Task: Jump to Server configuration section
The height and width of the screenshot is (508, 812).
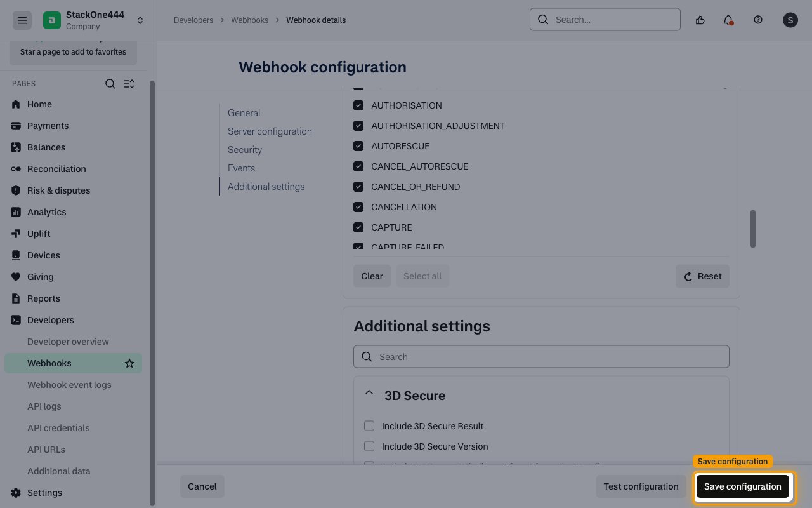Action: [270, 131]
